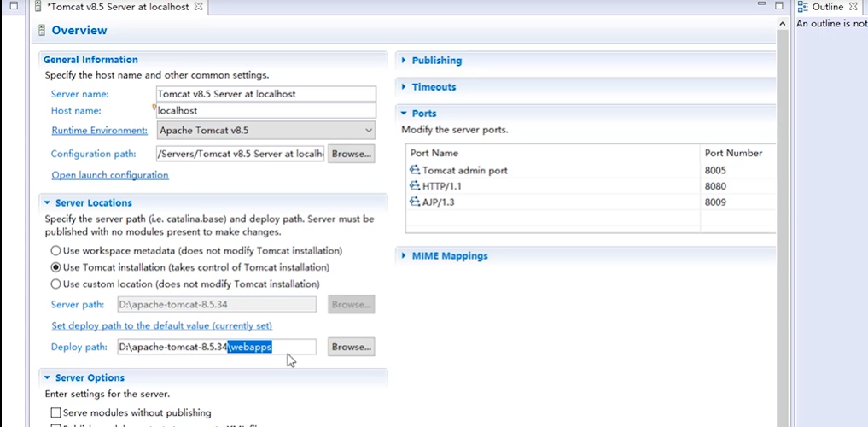868x427 pixels.
Task: Select Use Tomcat installation radio button
Action: pyautogui.click(x=55, y=267)
